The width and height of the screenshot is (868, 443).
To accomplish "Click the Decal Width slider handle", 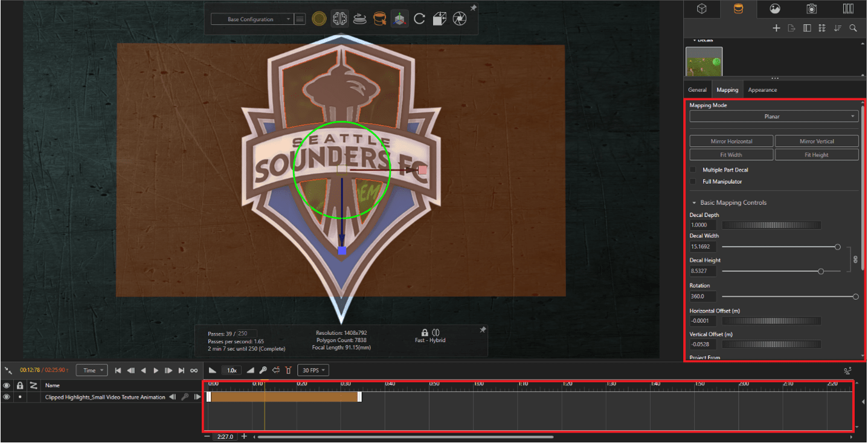I will 837,247.
